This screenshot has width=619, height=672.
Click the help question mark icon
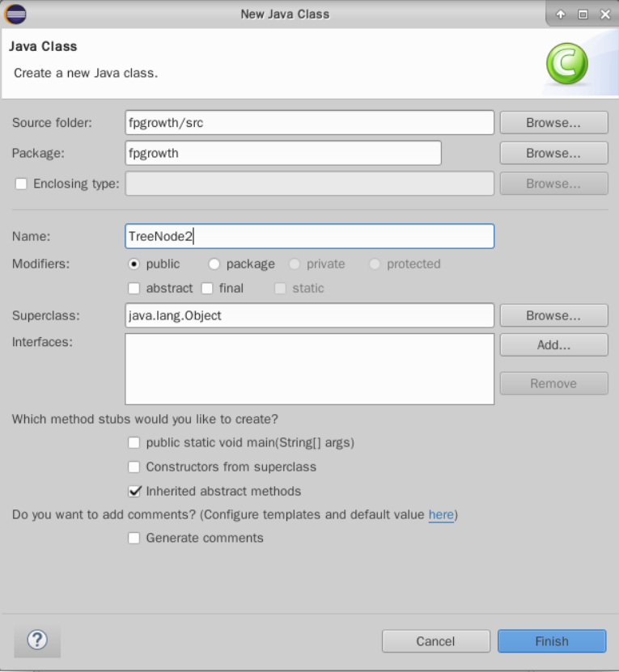(37, 640)
